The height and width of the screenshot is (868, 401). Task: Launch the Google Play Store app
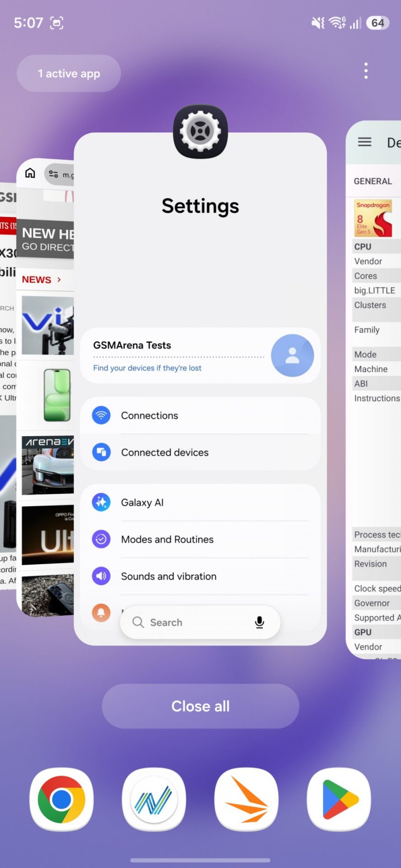(339, 799)
